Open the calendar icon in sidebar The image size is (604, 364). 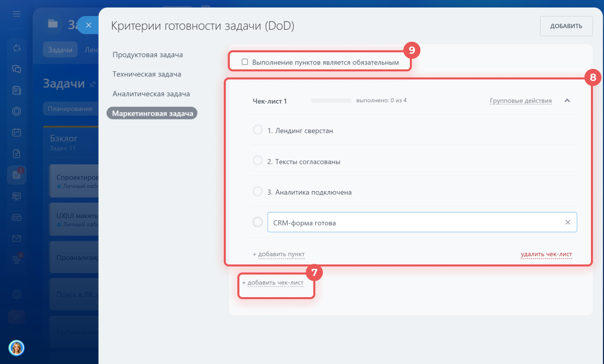coord(17,132)
